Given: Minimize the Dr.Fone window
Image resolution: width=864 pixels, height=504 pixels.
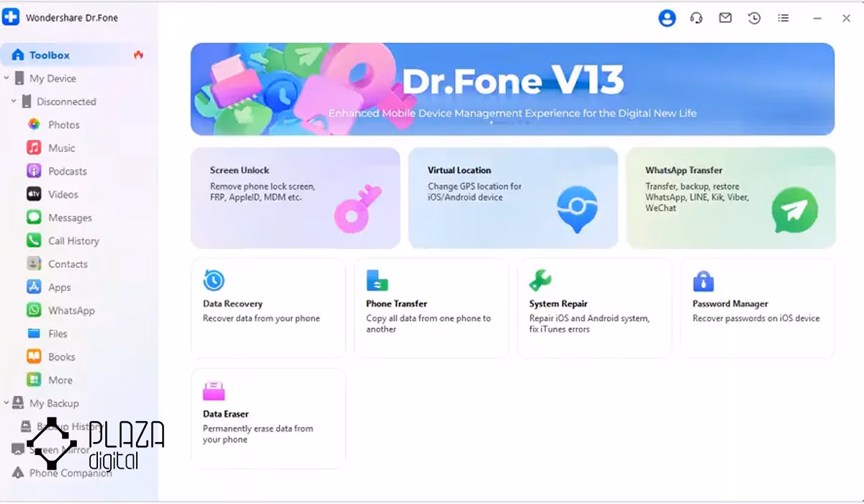Looking at the screenshot, I should click(816, 18).
